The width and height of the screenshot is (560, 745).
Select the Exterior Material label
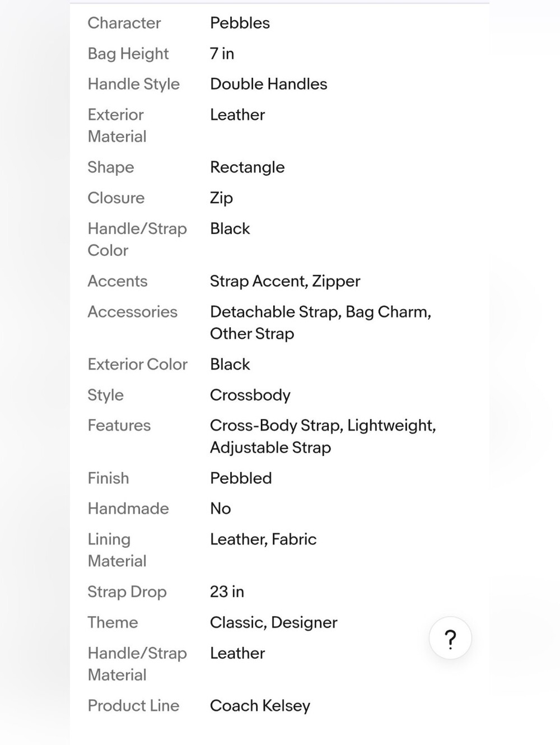coord(117,125)
